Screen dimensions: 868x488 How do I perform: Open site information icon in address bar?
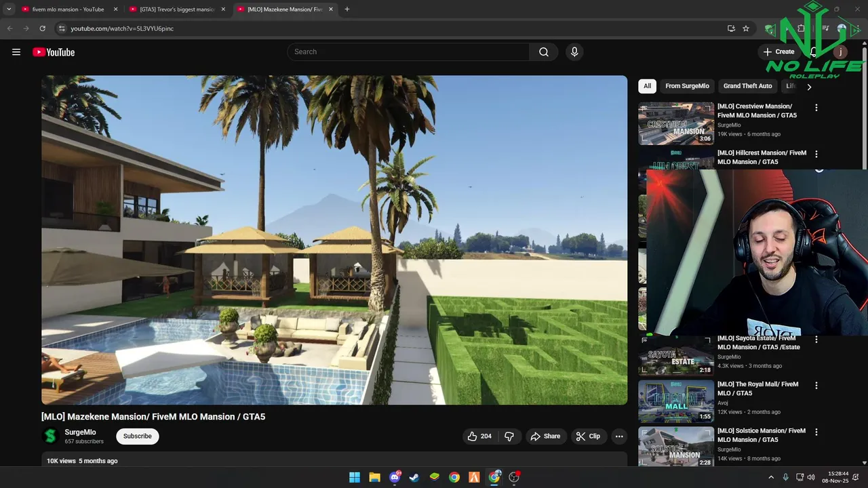[62, 28]
